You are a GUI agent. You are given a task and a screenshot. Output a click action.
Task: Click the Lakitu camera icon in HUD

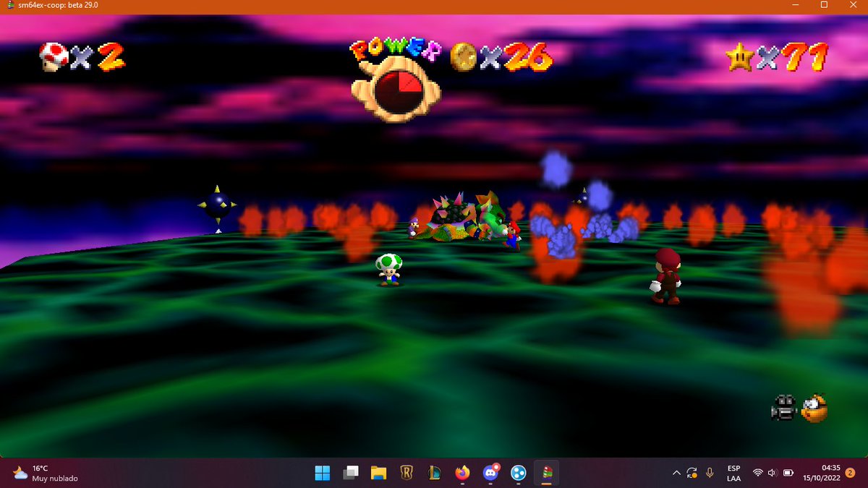(x=814, y=407)
